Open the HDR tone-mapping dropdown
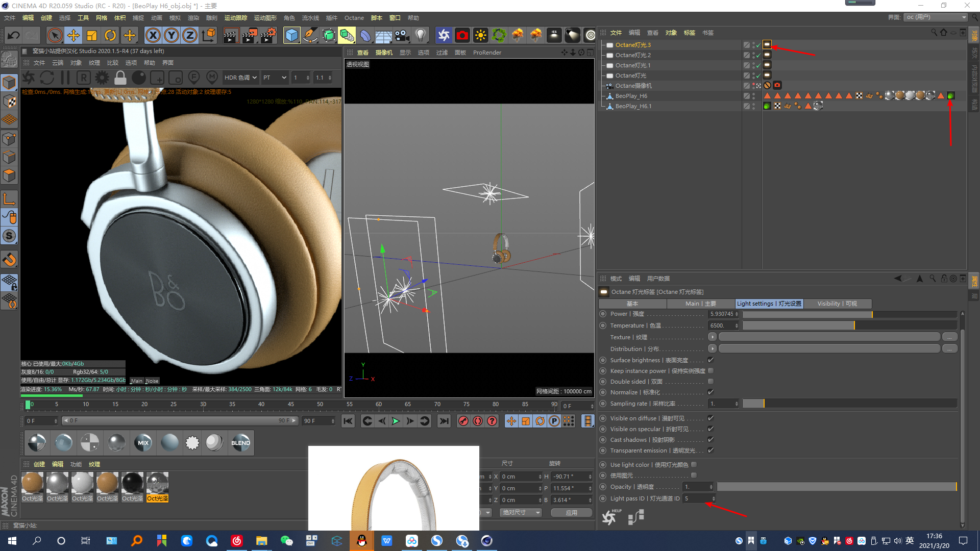This screenshot has width=980, height=551. tap(240, 78)
